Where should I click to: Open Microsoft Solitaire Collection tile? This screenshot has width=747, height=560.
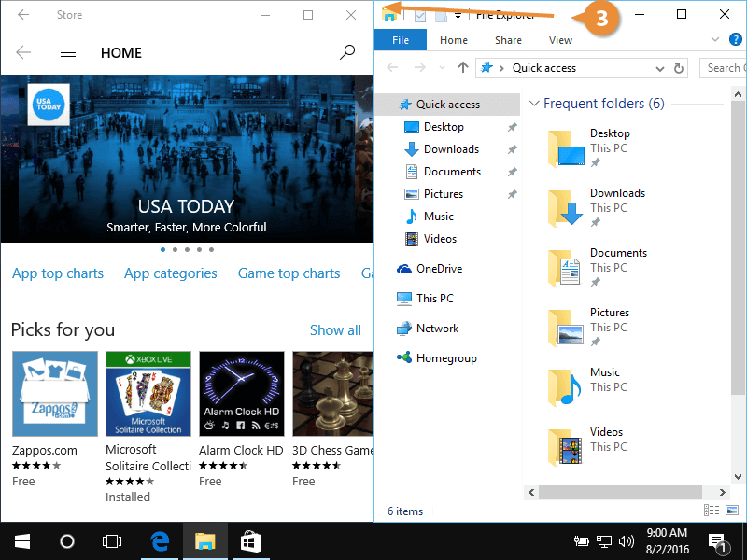148,394
